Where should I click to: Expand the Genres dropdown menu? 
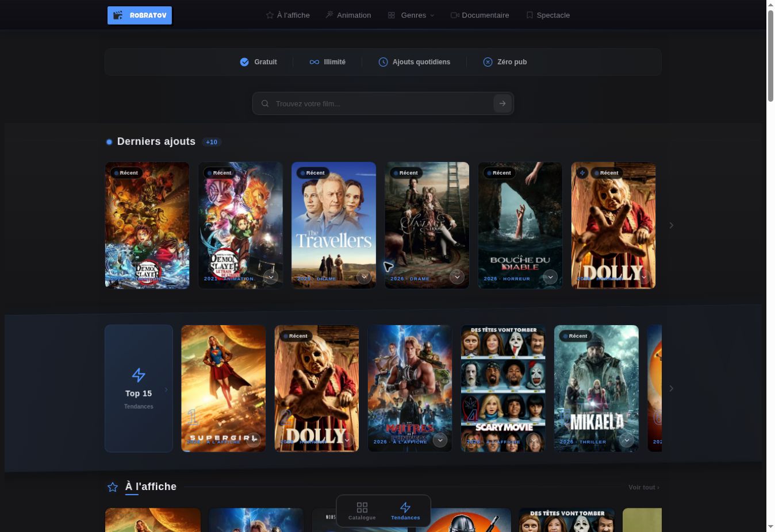(412, 16)
